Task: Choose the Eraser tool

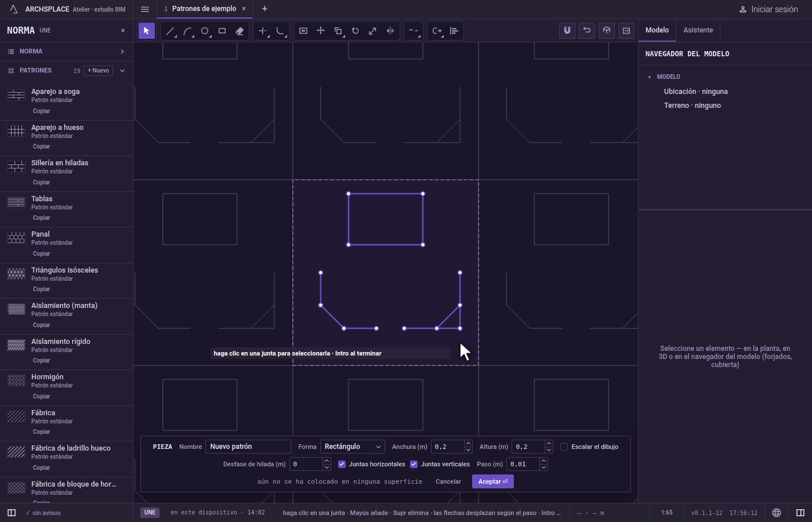Action: pos(240,31)
